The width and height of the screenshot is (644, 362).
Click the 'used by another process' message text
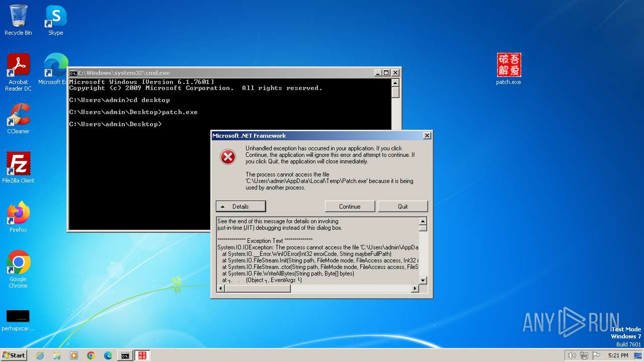275,188
